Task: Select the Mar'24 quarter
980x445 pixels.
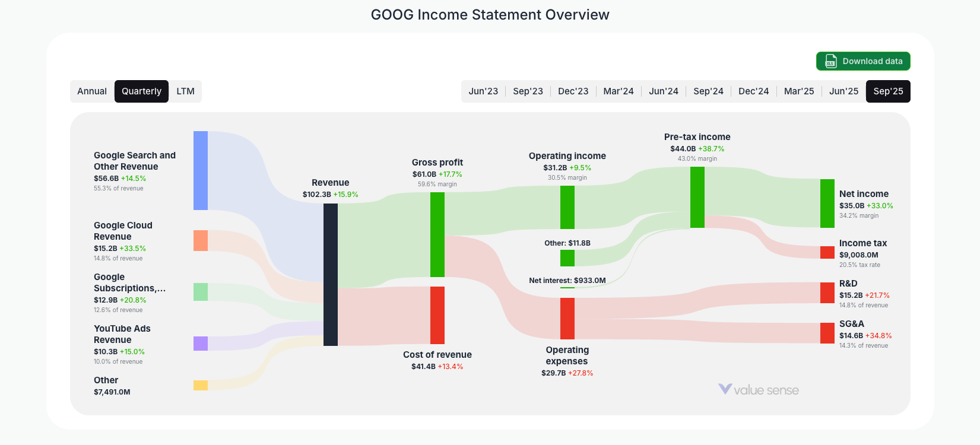Action: (618, 91)
